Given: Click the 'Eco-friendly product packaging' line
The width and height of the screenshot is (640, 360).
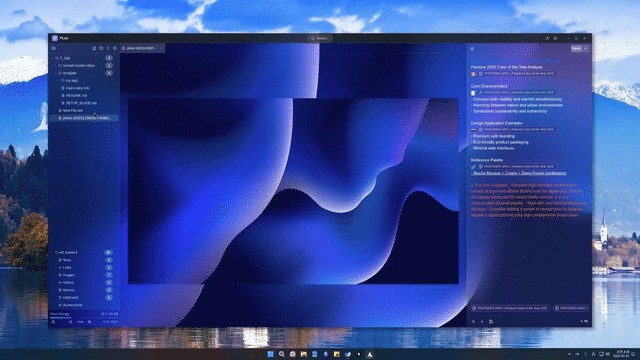Looking at the screenshot, I should pos(500,142).
